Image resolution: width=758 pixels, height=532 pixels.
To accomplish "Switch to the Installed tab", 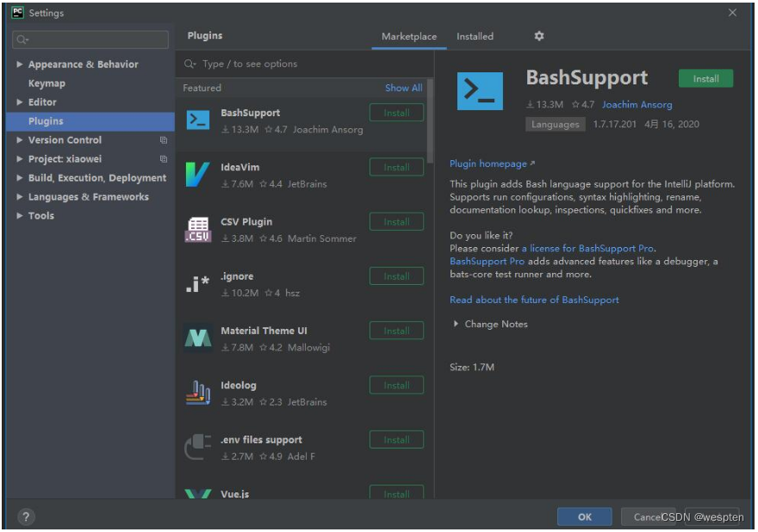I will click(475, 36).
